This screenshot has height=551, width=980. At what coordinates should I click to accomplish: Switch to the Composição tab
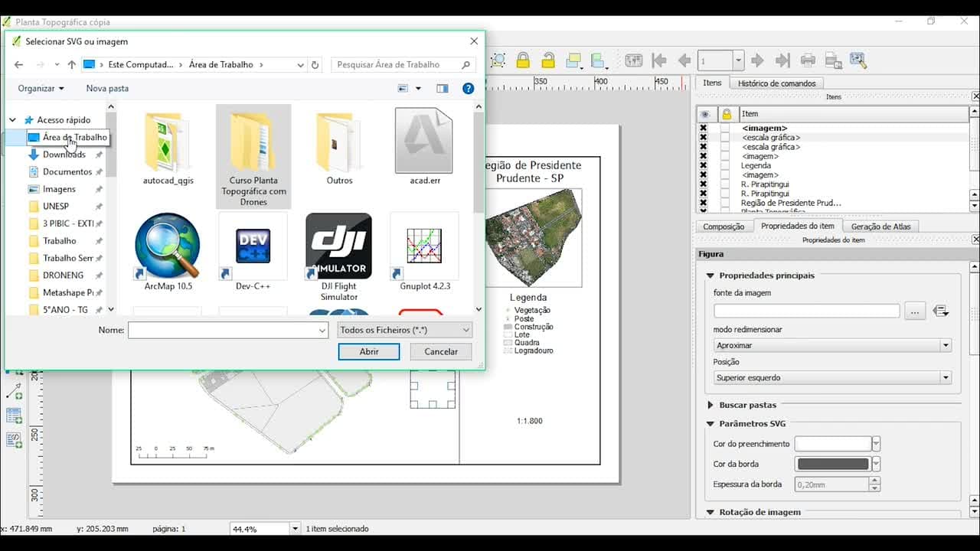point(724,227)
